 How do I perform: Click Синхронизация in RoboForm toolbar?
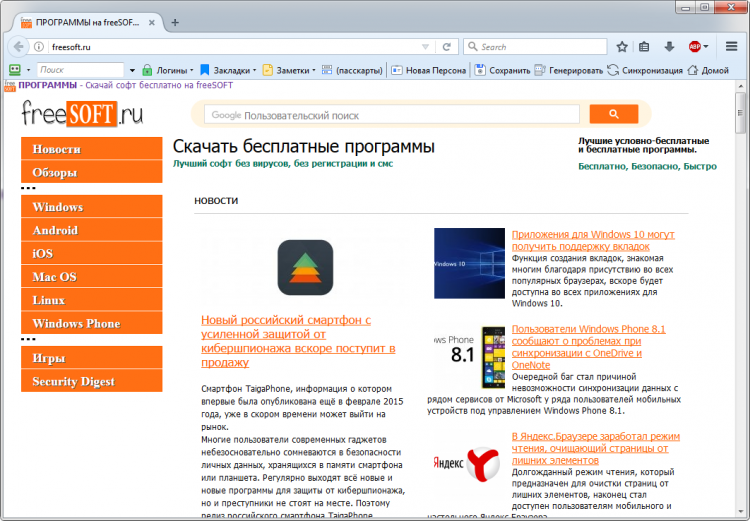[x=645, y=70]
